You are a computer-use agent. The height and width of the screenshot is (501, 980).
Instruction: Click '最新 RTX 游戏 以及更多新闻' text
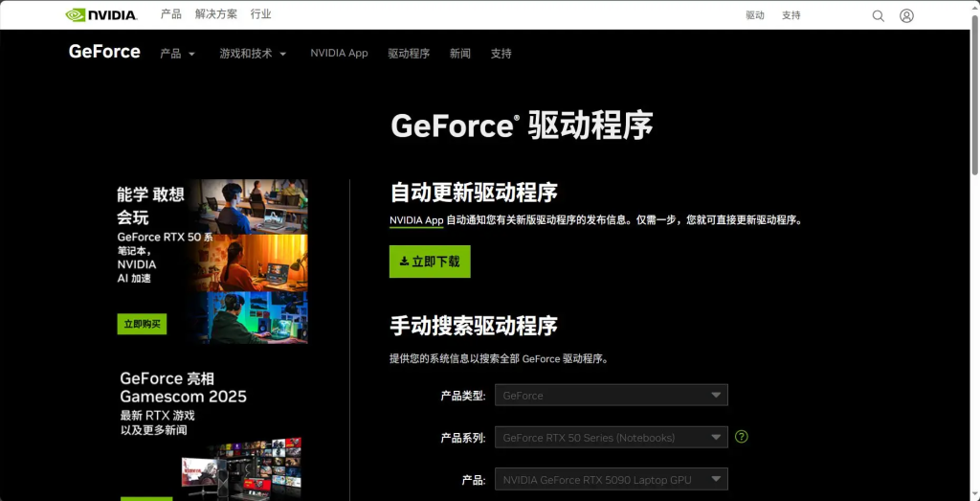[158, 422]
